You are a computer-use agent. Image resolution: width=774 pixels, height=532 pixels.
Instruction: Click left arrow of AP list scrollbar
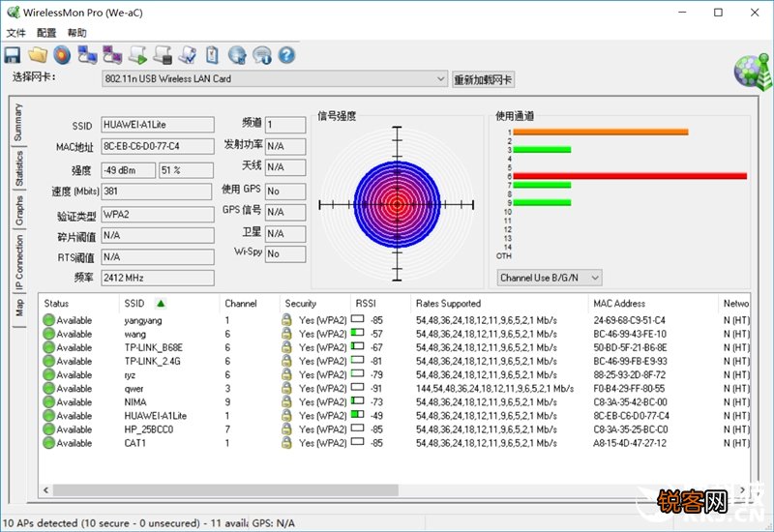pos(45,490)
